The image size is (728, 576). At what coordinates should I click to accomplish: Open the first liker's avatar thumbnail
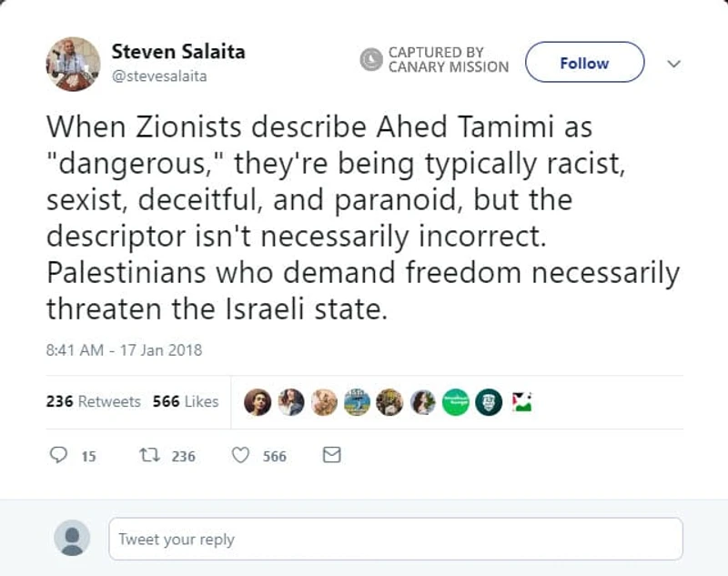pyautogui.click(x=256, y=401)
